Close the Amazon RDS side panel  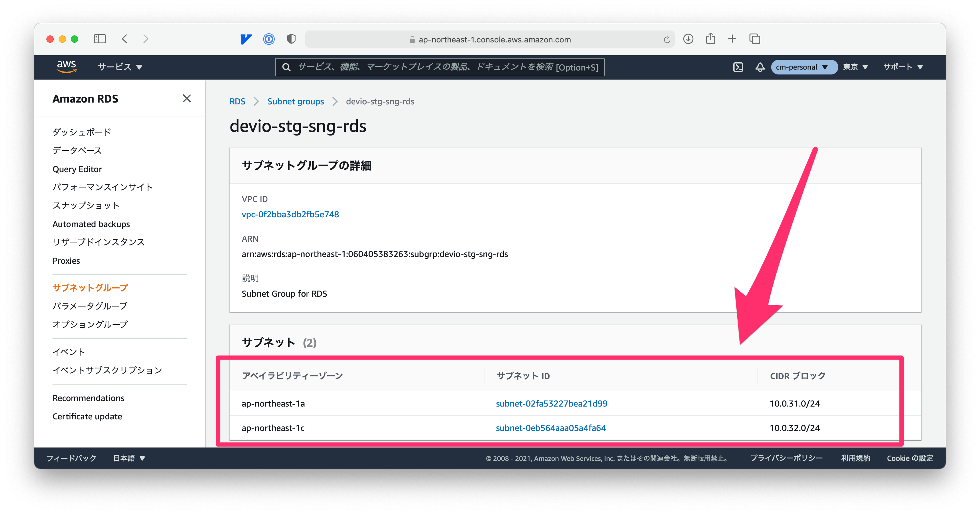(x=187, y=99)
